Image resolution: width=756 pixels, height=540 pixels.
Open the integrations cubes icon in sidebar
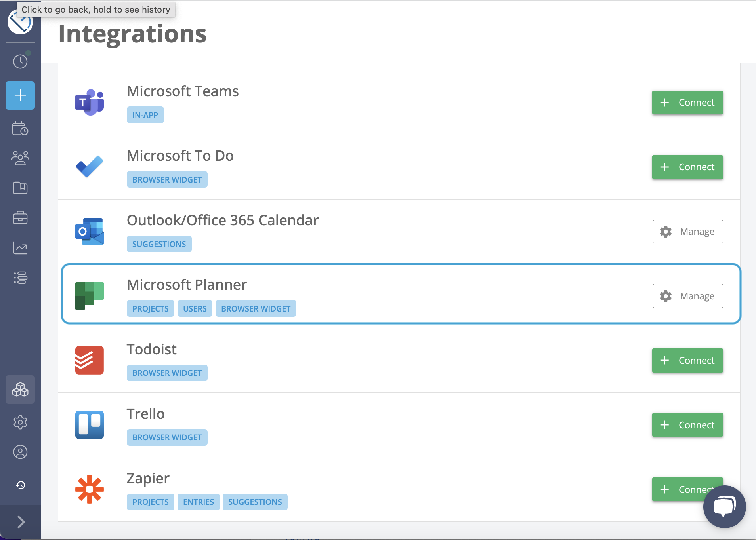click(20, 390)
